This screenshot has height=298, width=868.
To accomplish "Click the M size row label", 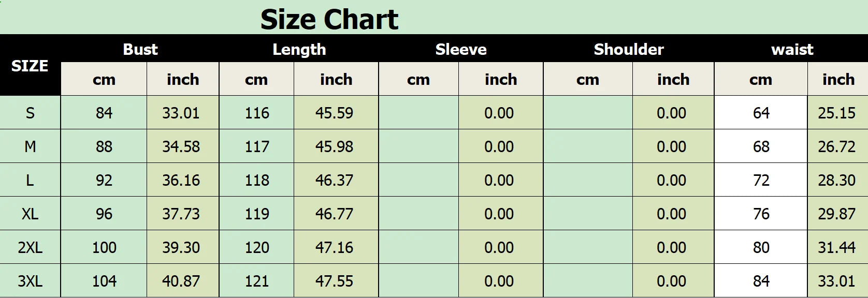I will point(30,146).
